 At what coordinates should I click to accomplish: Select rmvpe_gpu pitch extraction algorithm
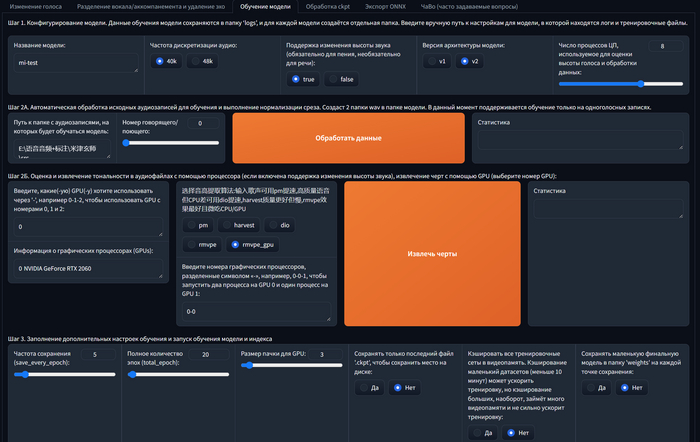253,244
